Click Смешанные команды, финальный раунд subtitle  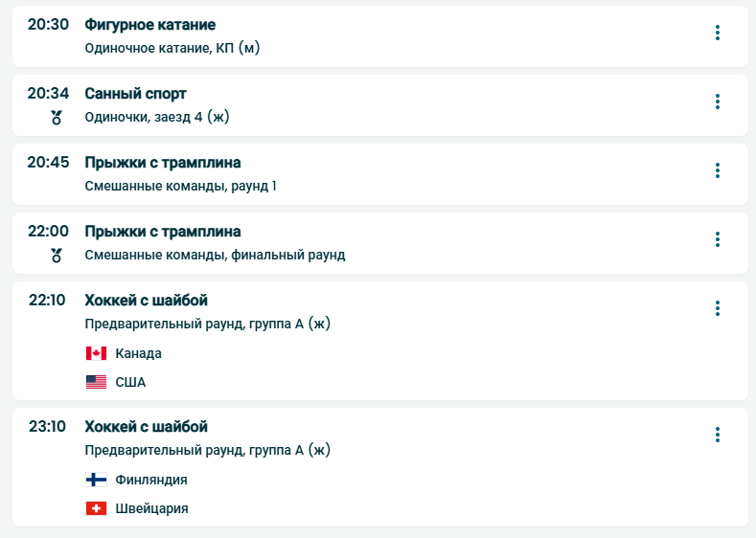tap(215, 255)
